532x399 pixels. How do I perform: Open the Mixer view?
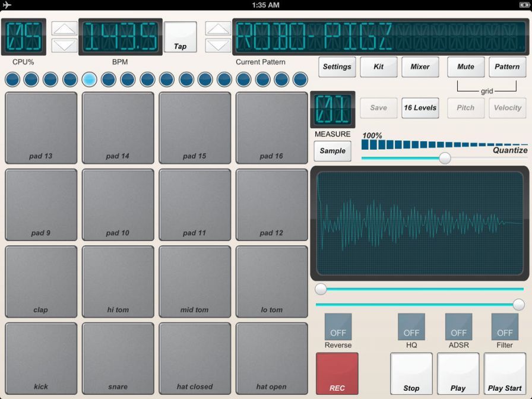click(420, 67)
